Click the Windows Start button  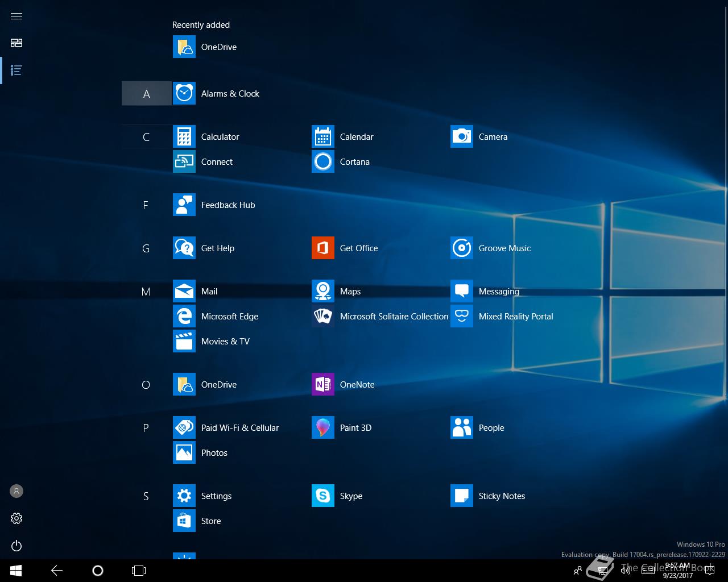pyautogui.click(x=16, y=571)
